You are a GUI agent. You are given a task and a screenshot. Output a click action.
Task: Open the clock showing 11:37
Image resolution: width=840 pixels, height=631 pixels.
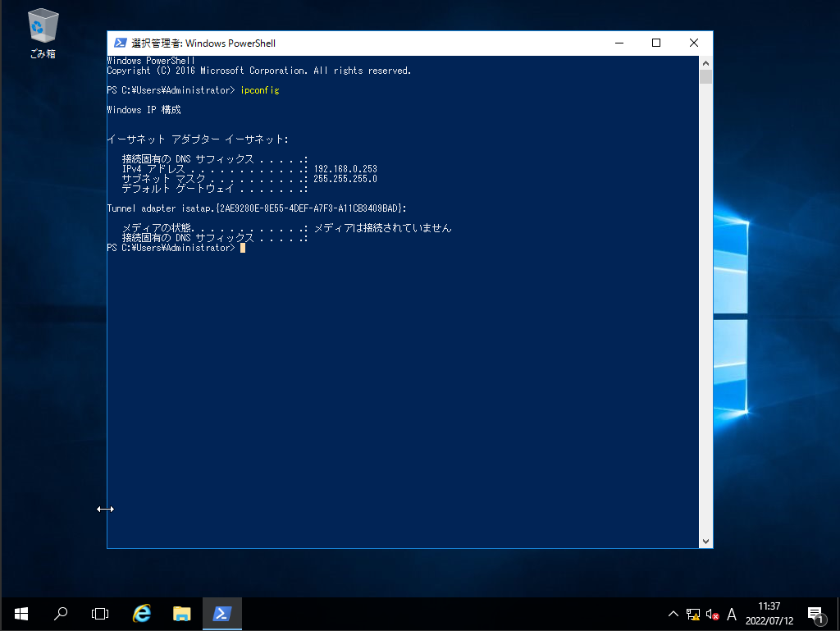[x=769, y=614]
